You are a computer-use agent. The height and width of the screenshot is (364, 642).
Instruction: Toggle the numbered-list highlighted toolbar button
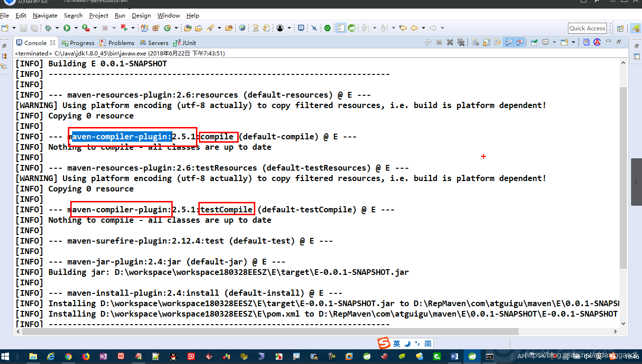(341, 28)
